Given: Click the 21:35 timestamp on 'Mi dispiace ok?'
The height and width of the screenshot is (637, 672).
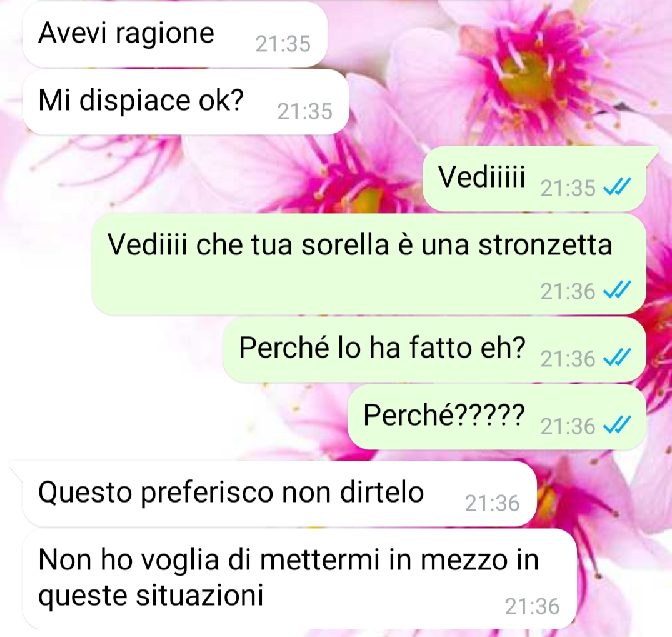Looking at the screenshot, I should [304, 111].
